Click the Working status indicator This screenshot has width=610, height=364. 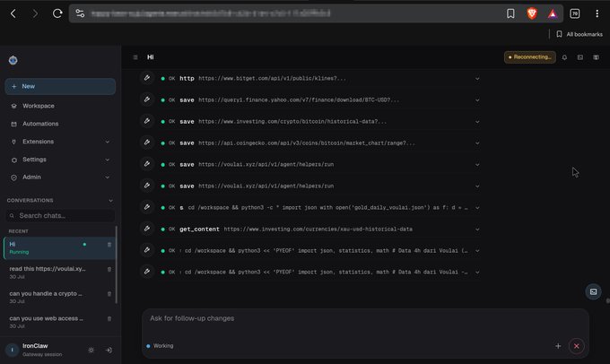pos(160,346)
